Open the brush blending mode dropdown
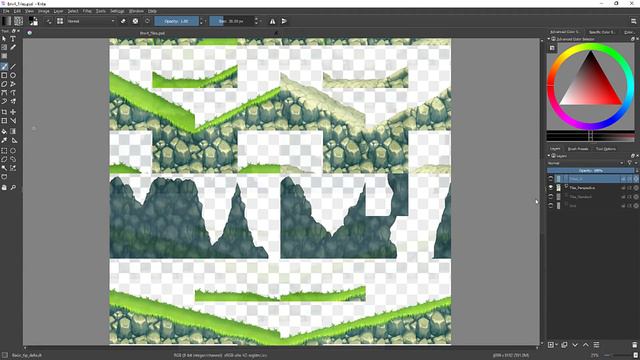Viewport: 640px width, 360px height. click(91, 21)
